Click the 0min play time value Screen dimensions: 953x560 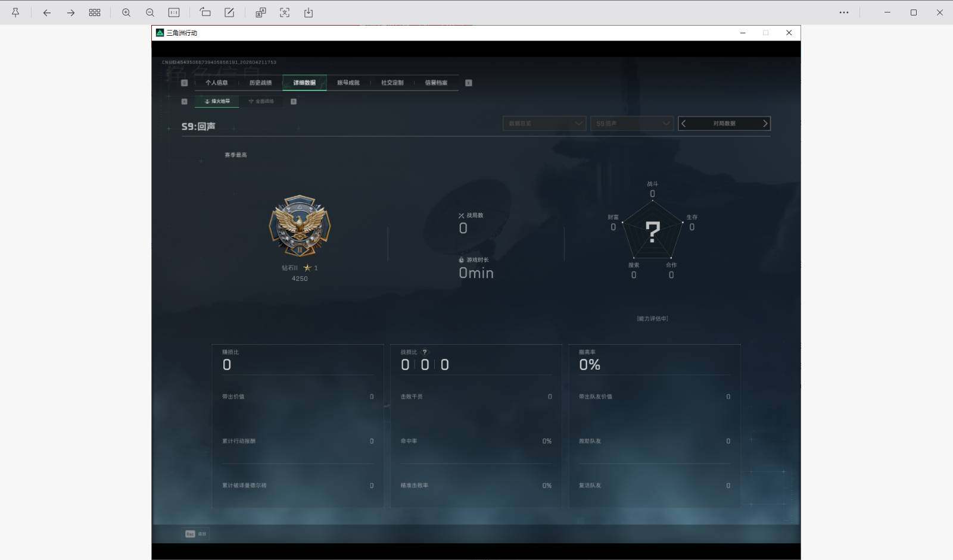tap(476, 273)
